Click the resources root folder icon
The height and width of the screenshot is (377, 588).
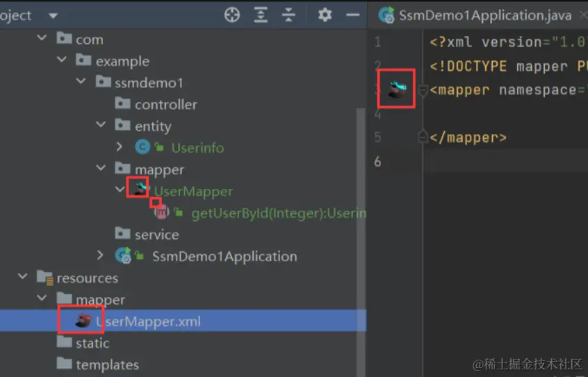[44, 277]
